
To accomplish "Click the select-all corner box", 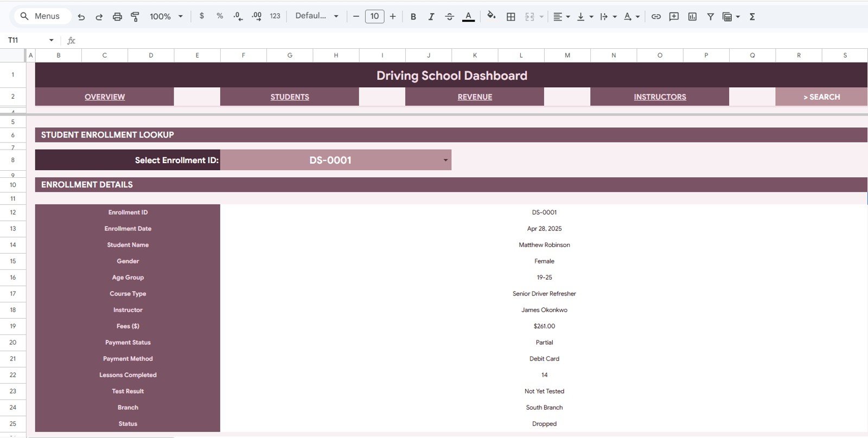I will [x=13, y=55].
